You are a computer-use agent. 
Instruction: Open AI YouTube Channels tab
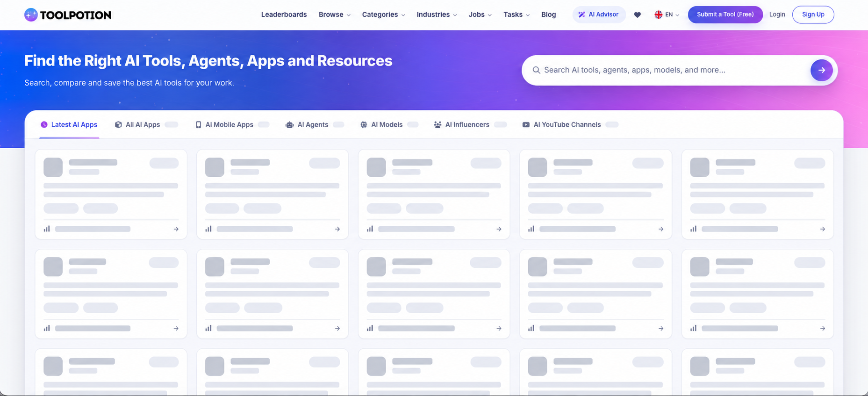[570, 125]
